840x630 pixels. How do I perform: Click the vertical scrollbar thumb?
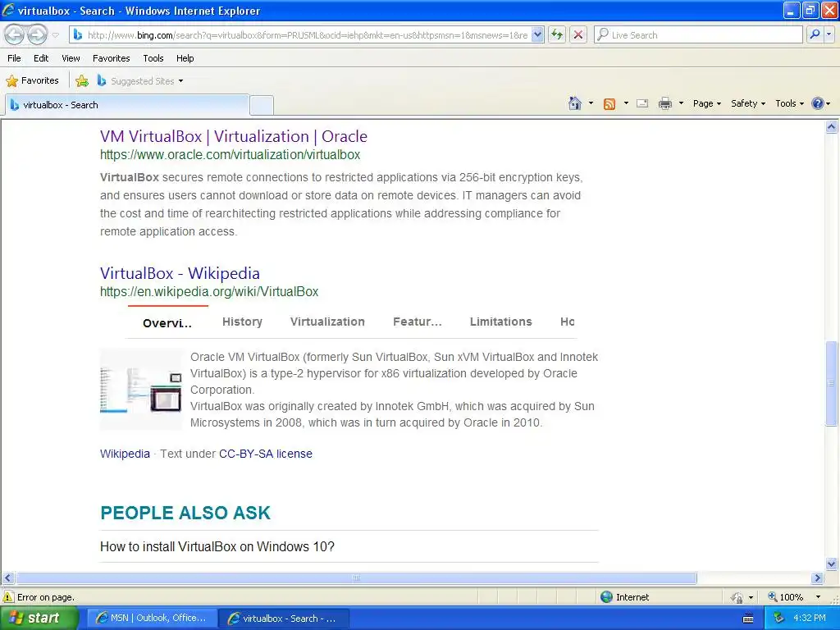tap(832, 384)
